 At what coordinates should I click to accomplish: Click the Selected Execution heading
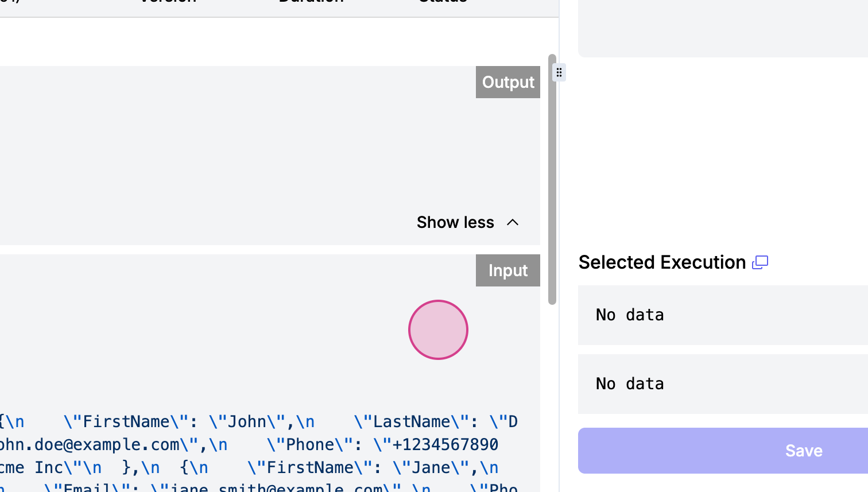pos(662,262)
